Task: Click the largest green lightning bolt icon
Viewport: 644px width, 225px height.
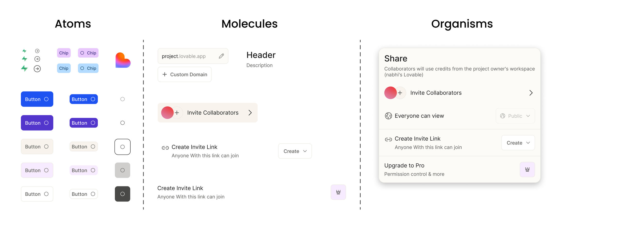Action: click(24, 68)
